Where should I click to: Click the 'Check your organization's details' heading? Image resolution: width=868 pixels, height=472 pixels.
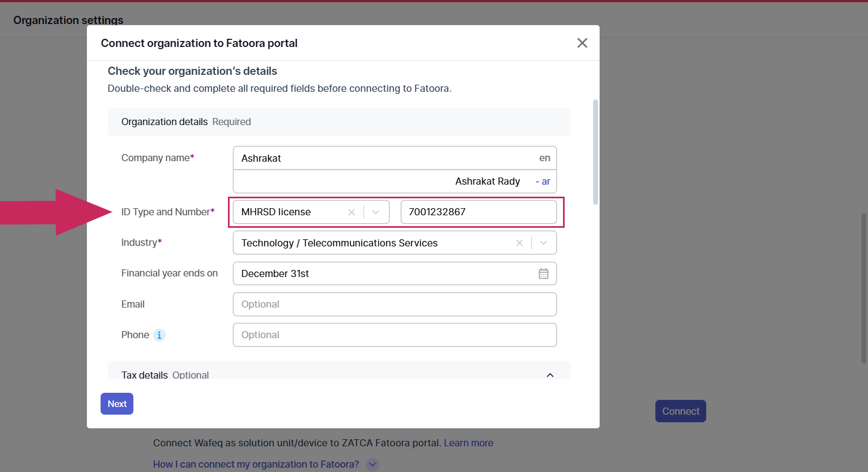coord(192,71)
